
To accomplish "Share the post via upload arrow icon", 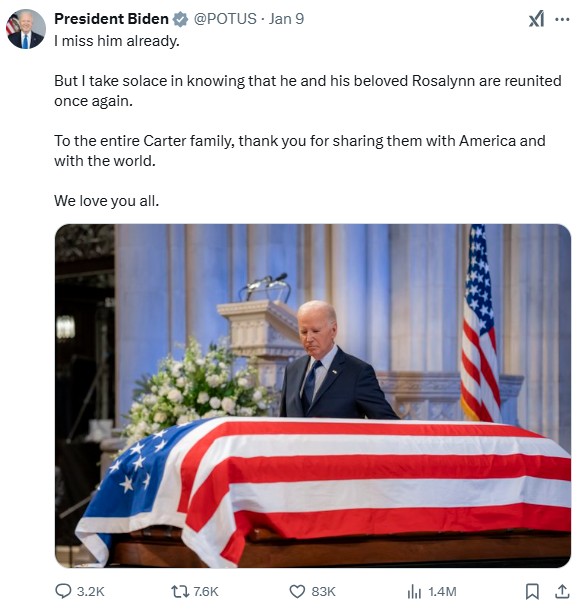I will coord(562,591).
